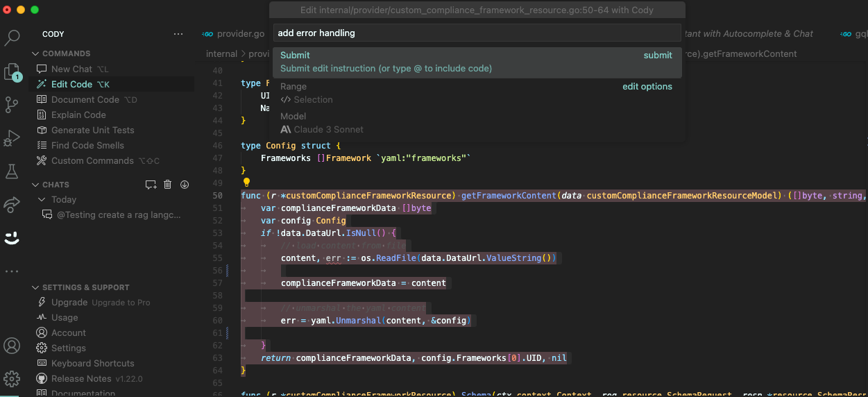Click 'ReadFile' in the code editor
Viewport: 868px width, 397px height.
[x=396, y=258]
